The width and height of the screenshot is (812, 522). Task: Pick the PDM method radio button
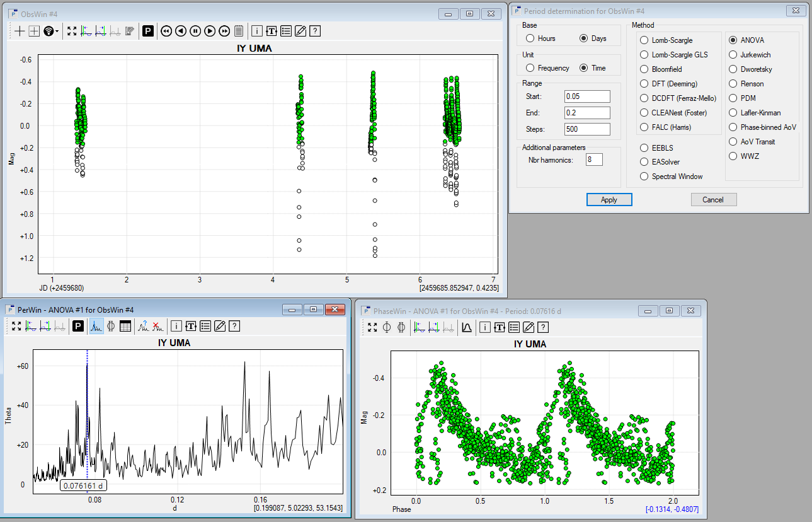click(x=733, y=98)
